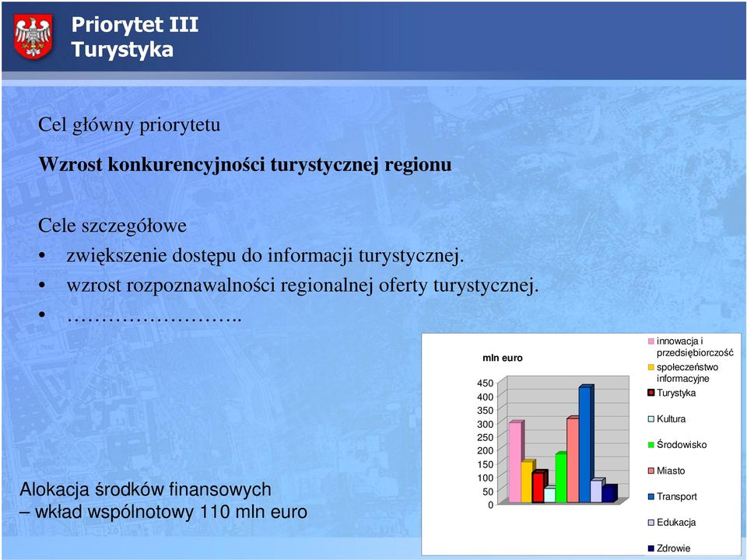Image resolution: width=747 pixels, height=560 pixels.
Task: Click legend label 'Zdrowie'
Action: tap(674, 548)
